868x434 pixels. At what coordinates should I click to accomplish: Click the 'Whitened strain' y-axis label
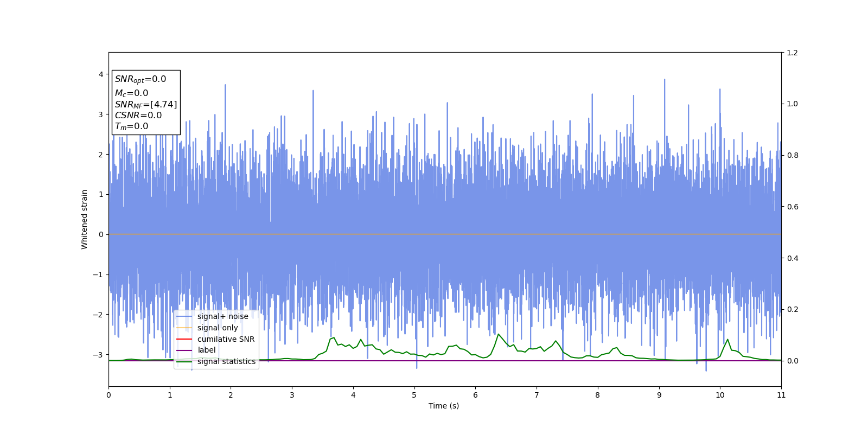(x=85, y=219)
